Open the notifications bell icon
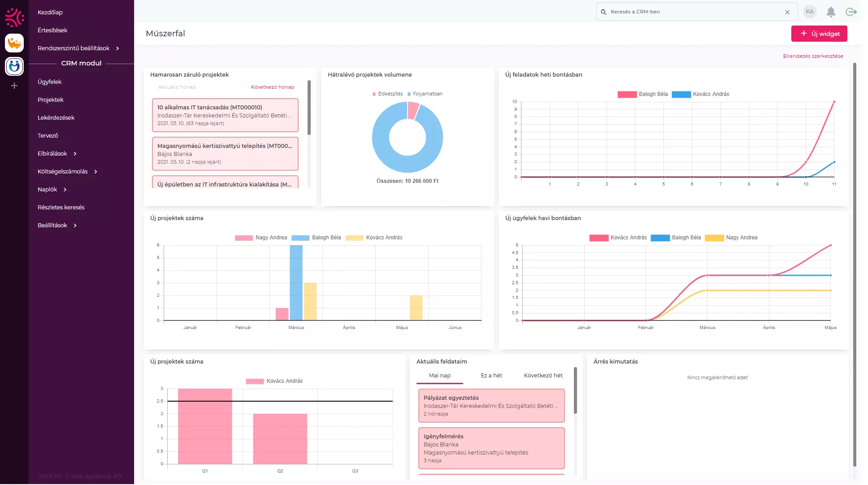The height and width of the screenshot is (485, 868). (831, 12)
